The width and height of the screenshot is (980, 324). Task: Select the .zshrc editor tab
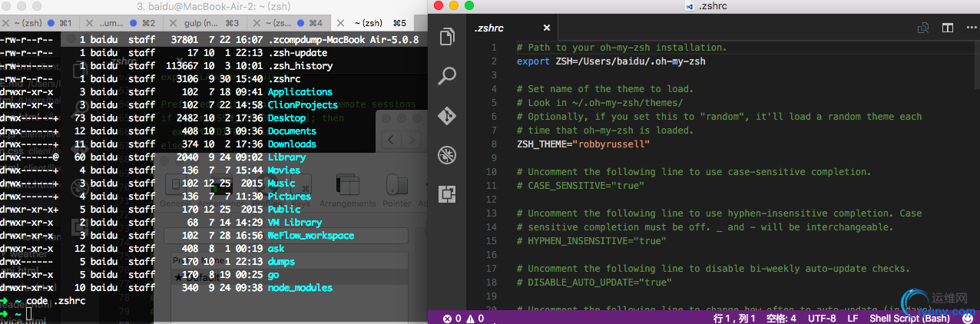(x=511, y=28)
